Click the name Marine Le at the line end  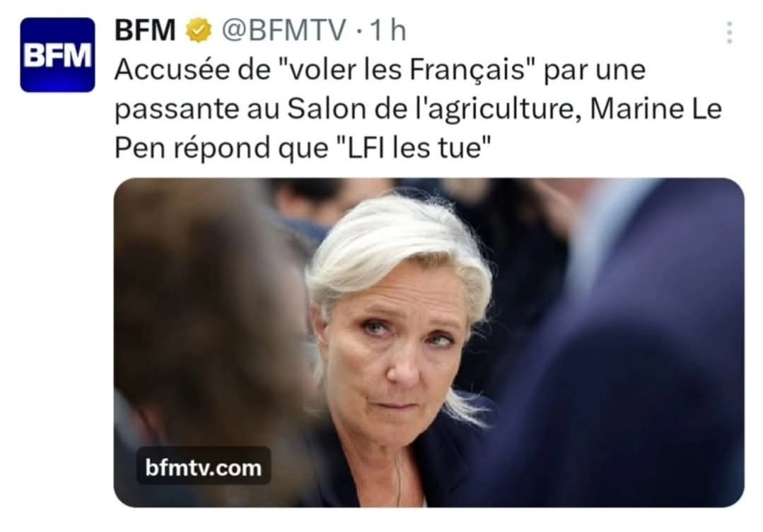click(x=656, y=108)
